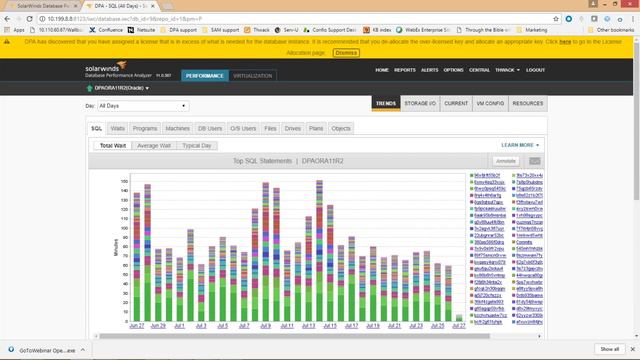
Task: Reload the page with the refresh icon
Action: [x=29, y=19]
